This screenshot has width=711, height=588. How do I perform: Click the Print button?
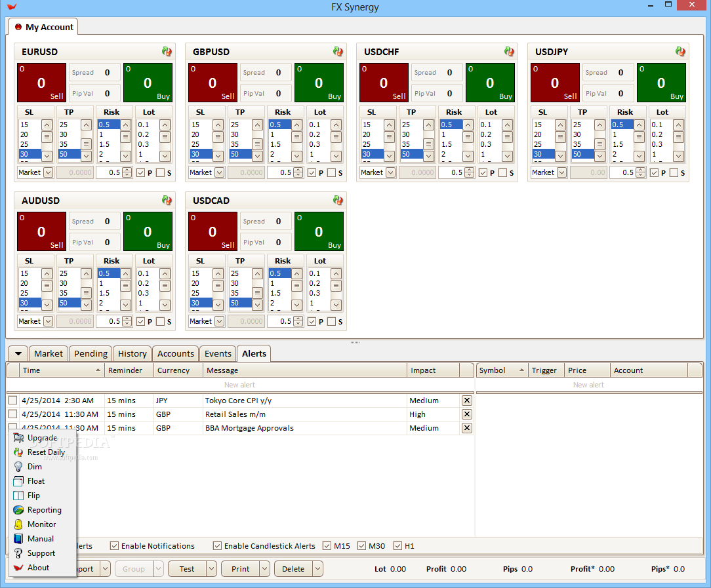pyautogui.click(x=240, y=569)
